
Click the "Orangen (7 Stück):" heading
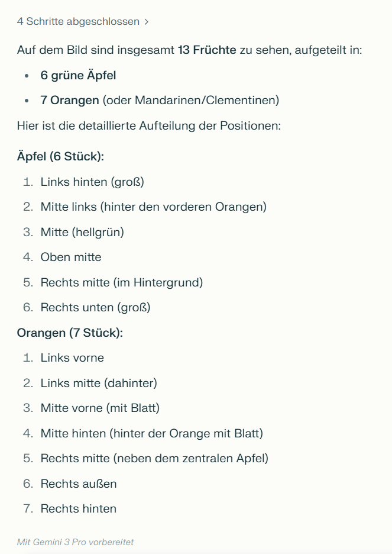click(70, 333)
